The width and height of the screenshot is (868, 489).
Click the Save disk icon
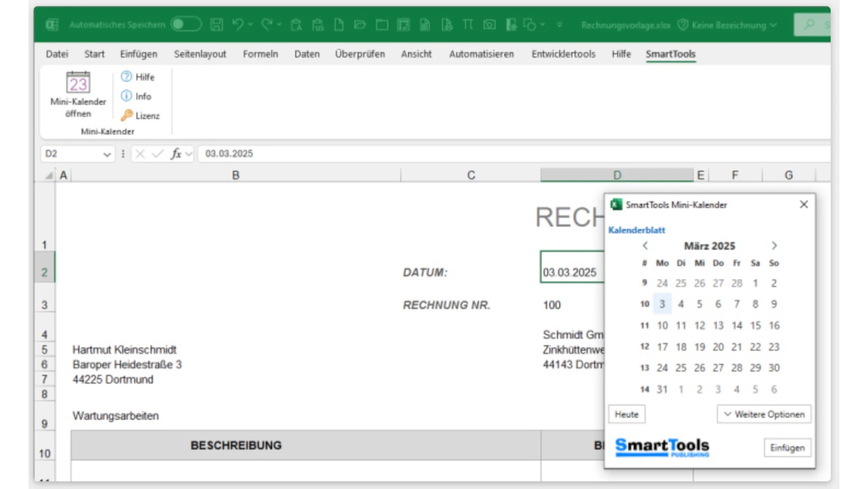216,24
